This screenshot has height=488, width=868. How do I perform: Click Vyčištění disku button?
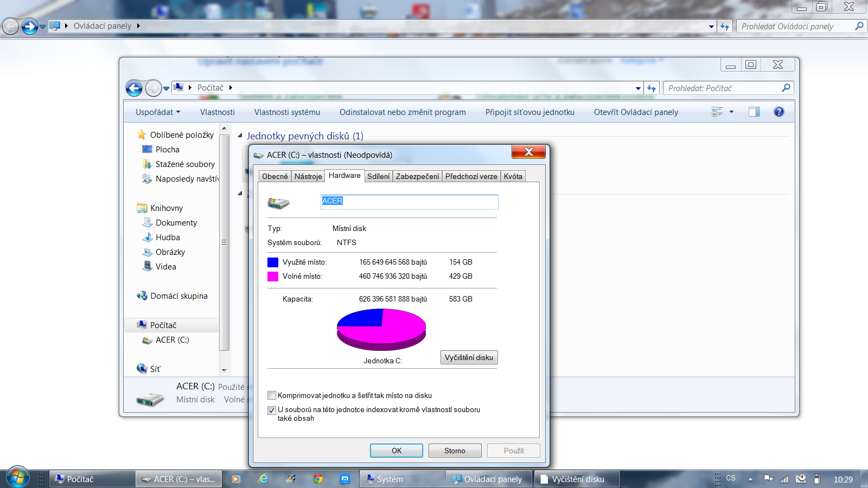tap(469, 357)
